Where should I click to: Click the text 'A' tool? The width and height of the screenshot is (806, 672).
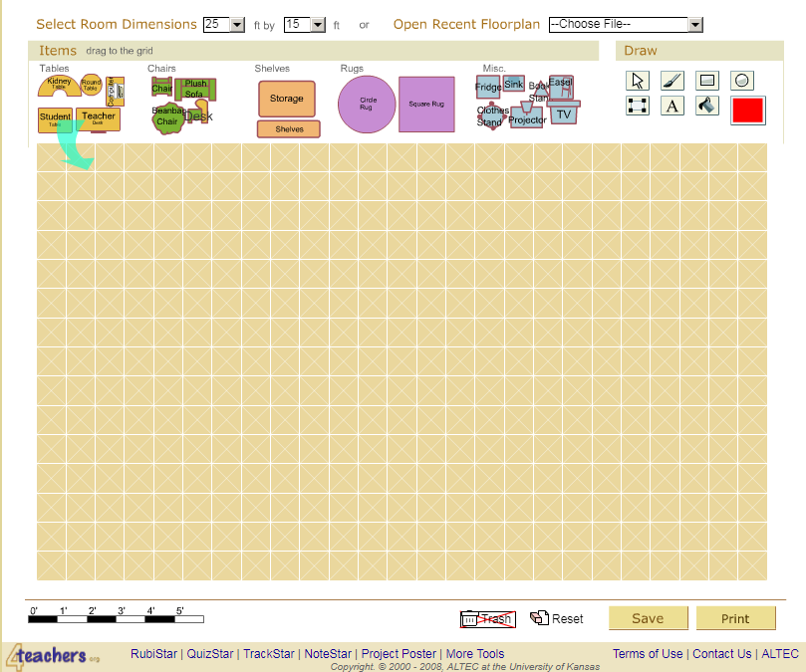(x=672, y=106)
